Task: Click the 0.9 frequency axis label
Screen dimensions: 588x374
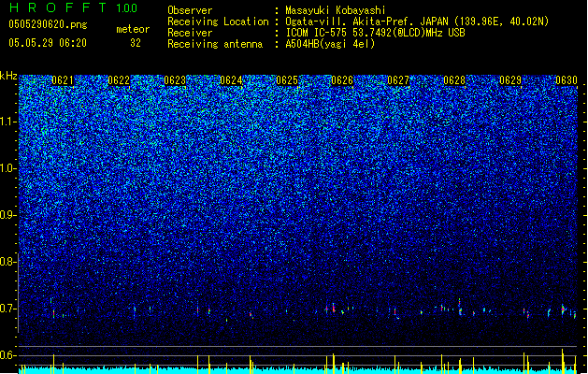Action: pos(7,215)
